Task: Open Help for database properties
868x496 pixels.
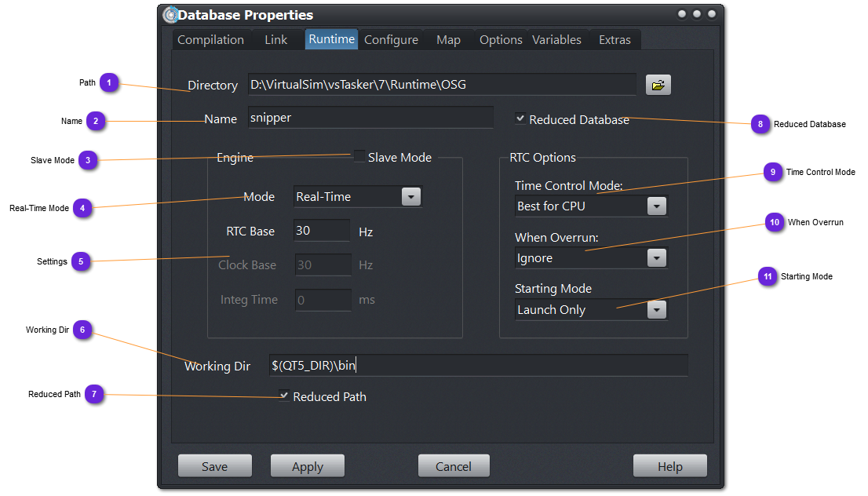Action: coord(669,466)
